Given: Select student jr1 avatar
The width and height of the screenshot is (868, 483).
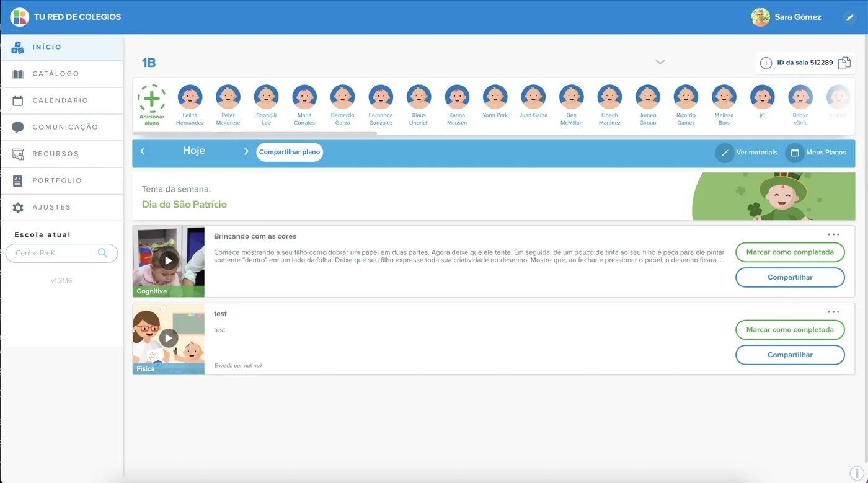Looking at the screenshot, I should [762, 97].
